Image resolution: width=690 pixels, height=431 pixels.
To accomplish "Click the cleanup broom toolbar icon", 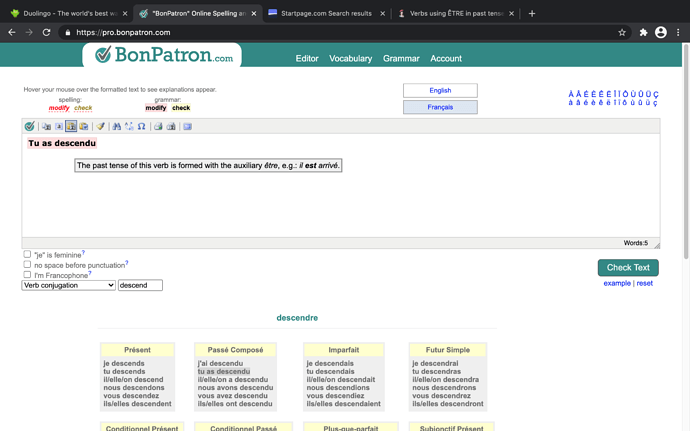I will [x=100, y=126].
